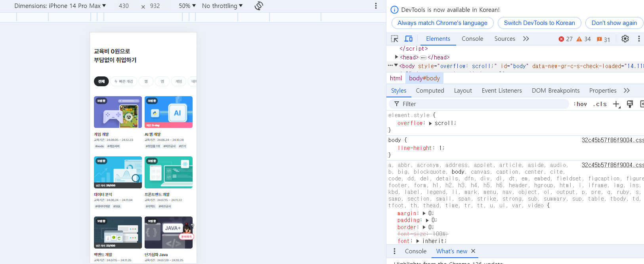
Task: Open the 32c45b57f86f9004.css link beside body rule
Action: click(613, 140)
